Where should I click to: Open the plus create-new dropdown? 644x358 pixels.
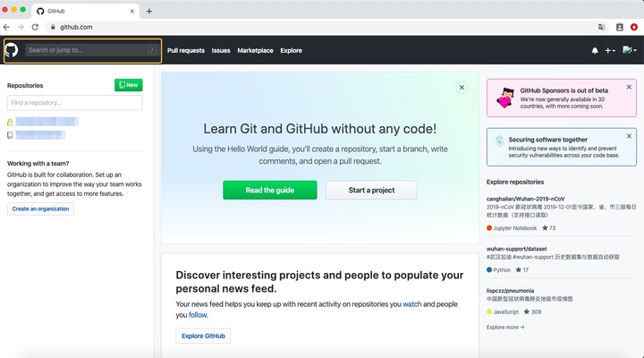610,50
